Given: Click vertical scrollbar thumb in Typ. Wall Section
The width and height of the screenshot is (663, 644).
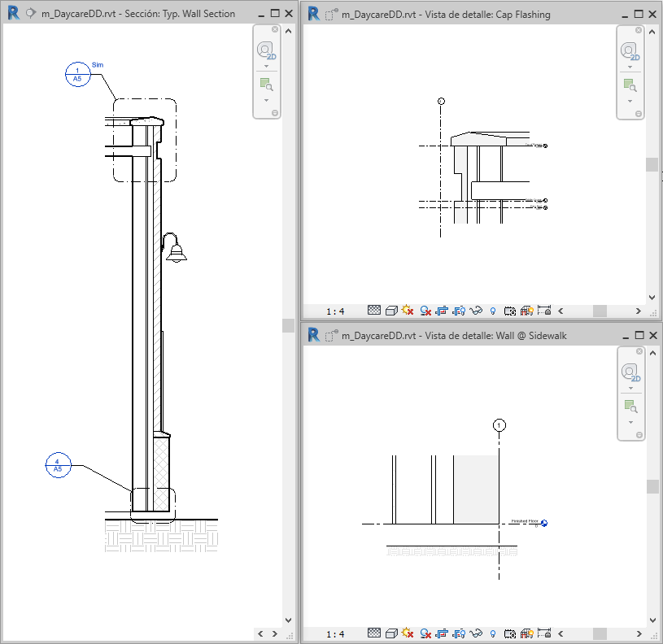Looking at the screenshot, I should 288,325.
